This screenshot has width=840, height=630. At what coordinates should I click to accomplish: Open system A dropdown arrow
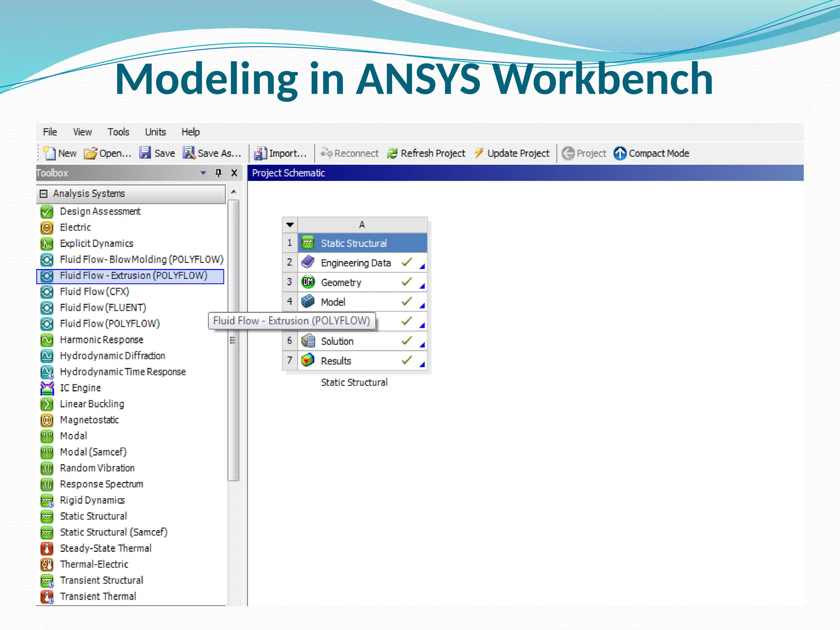coord(290,225)
